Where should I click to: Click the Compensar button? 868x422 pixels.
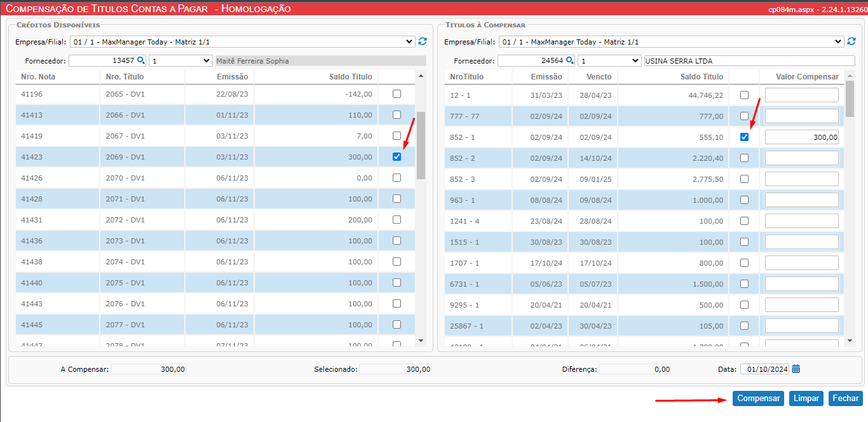coord(758,398)
